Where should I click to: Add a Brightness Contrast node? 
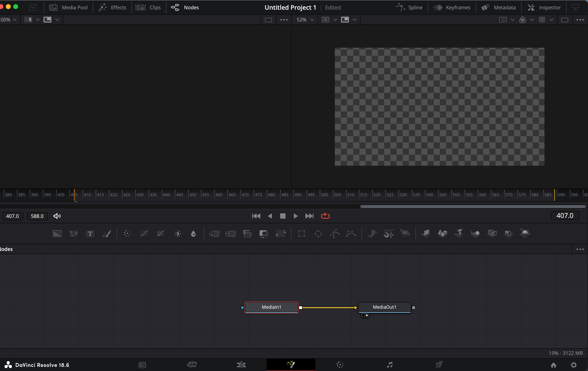[x=177, y=234]
